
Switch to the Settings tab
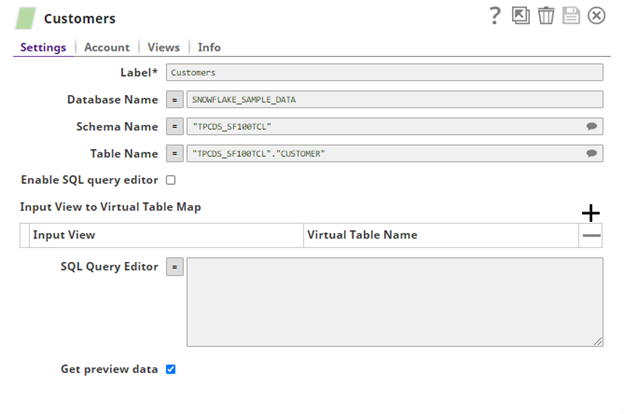pyautogui.click(x=43, y=47)
